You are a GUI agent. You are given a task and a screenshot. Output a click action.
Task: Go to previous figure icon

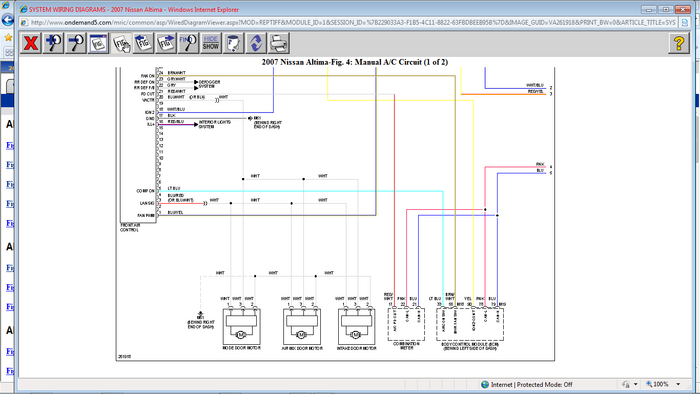pos(143,43)
